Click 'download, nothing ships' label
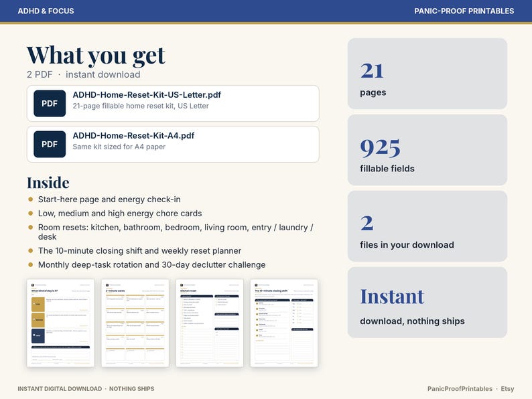This screenshot has height=399, width=532. [x=412, y=321]
